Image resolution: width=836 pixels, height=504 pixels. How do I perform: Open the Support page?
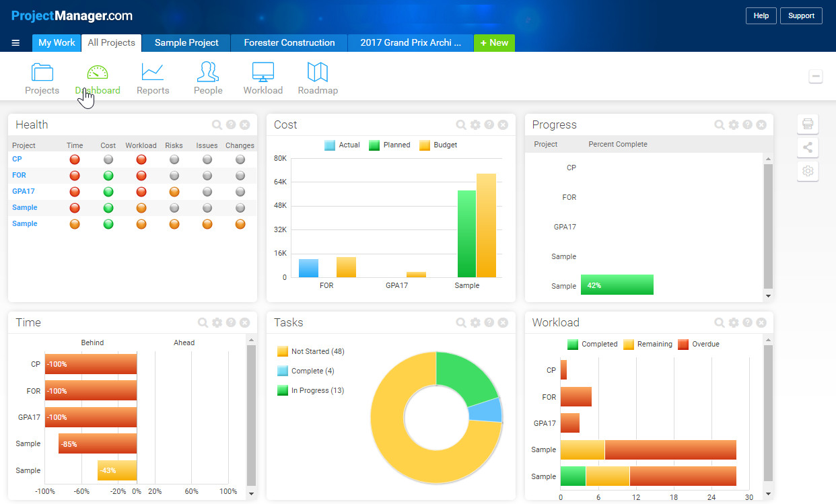[801, 15]
